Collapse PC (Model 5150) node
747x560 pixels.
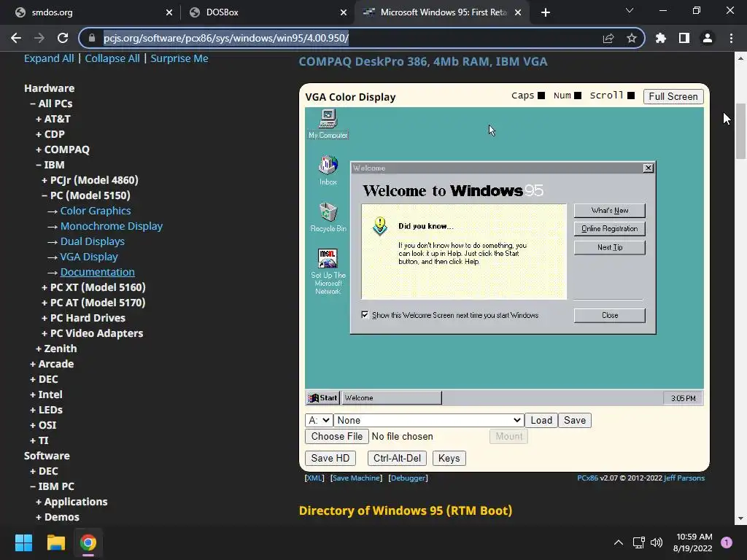click(x=86, y=195)
